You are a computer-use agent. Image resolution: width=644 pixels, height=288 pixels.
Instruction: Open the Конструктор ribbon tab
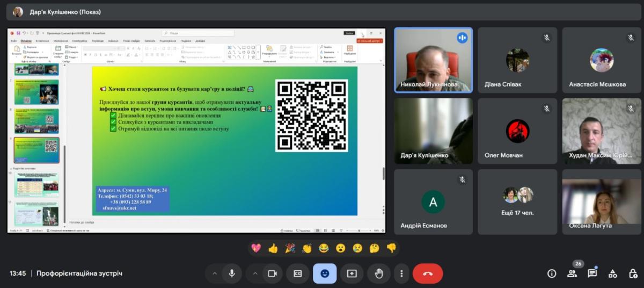tap(79, 41)
